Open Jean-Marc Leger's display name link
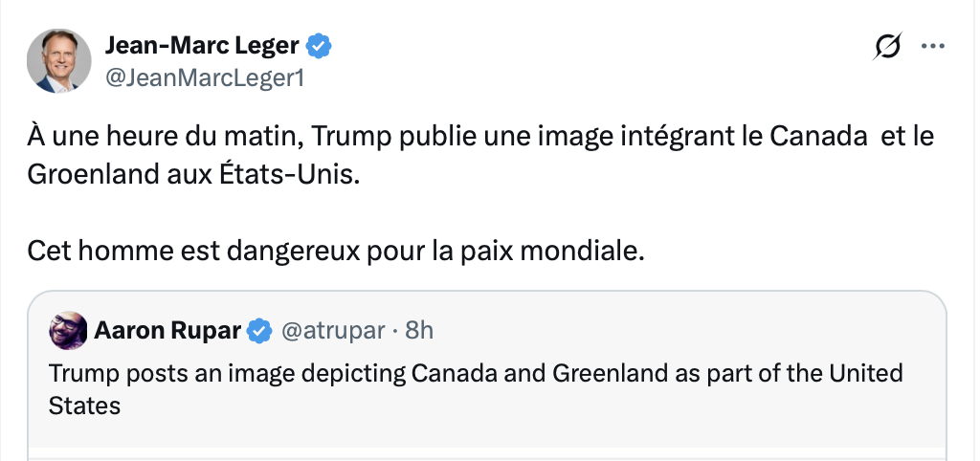This screenshot has height=461, width=980. coord(201,45)
